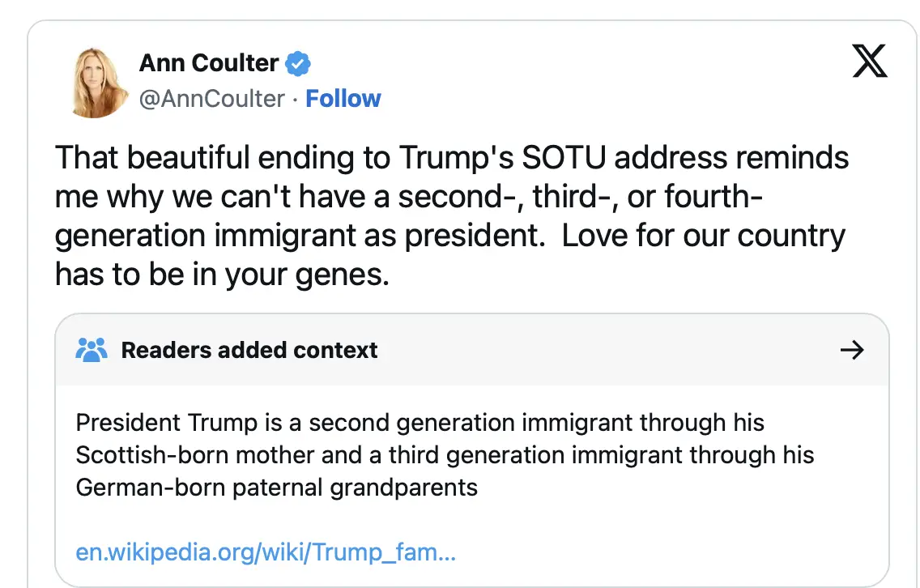Image resolution: width=920 pixels, height=588 pixels.
Task: Click the X logo icon
Action: click(x=870, y=62)
